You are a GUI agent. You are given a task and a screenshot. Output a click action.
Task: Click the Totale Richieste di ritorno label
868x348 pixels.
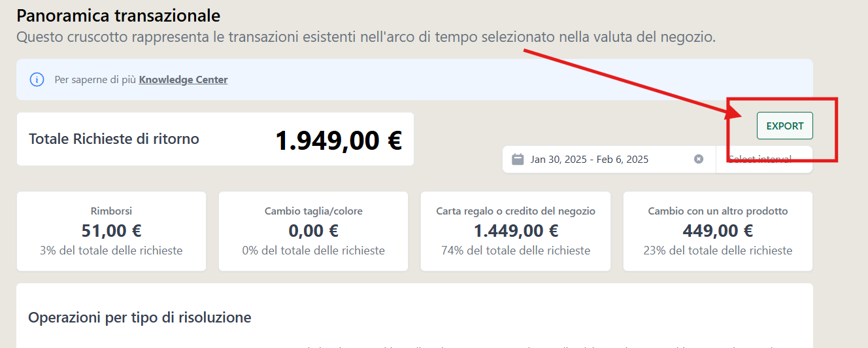[114, 139]
